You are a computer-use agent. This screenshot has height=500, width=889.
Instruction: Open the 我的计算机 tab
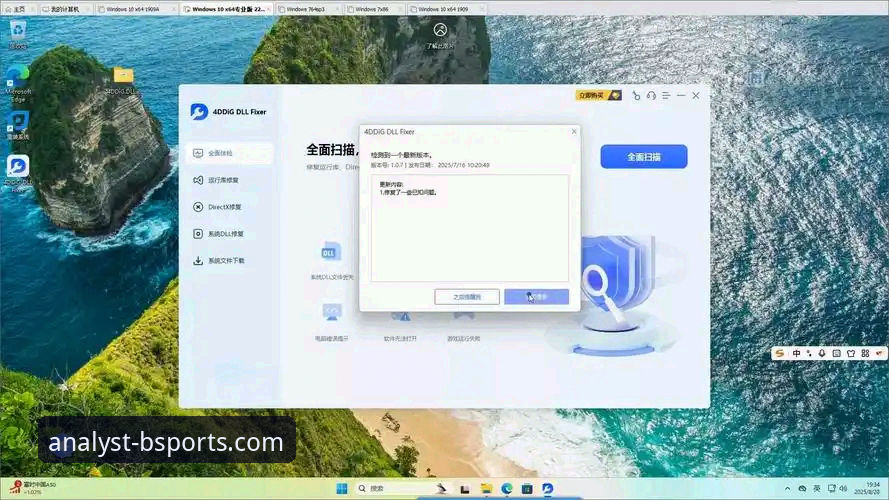tap(68, 8)
